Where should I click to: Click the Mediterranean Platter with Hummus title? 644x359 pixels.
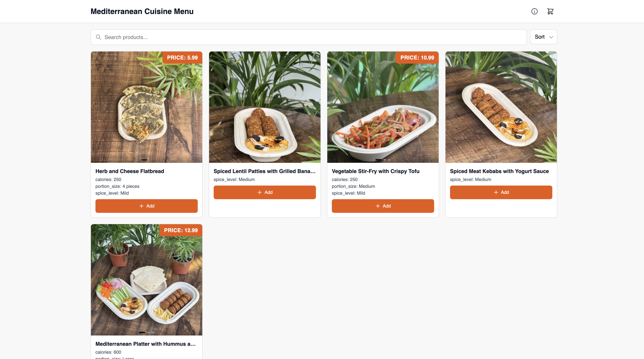[x=145, y=344]
